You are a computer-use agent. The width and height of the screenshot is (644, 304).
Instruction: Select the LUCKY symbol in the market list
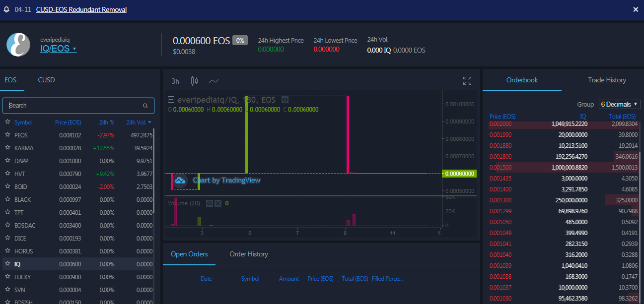(x=22, y=277)
